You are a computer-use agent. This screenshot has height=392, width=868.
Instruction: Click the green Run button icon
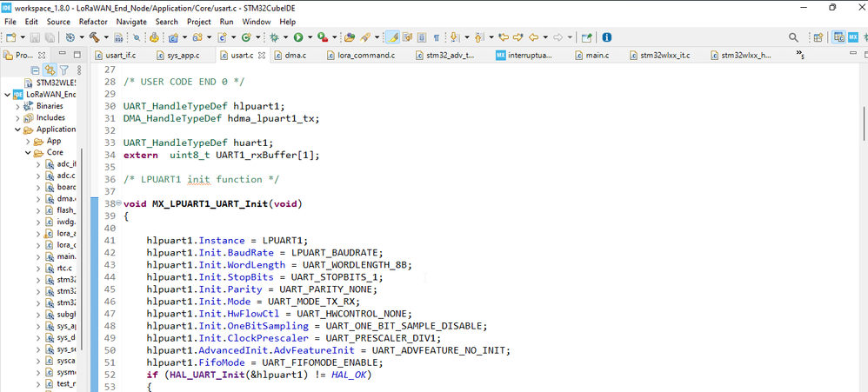[x=297, y=37]
